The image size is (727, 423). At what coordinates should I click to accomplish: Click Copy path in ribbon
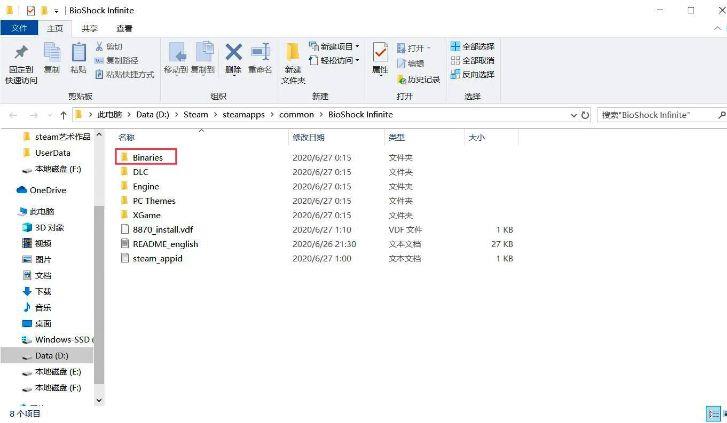pos(116,60)
